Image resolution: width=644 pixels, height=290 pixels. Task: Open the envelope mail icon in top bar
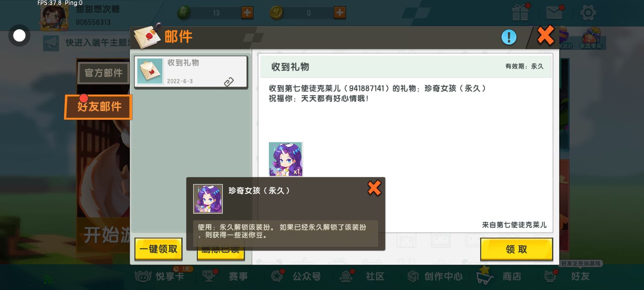tap(554, 12)
